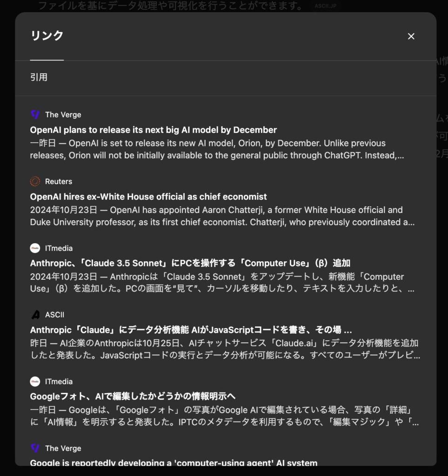
Task: Open the Googleフォト AI編集 article link
Action: (x=133, y=397)
